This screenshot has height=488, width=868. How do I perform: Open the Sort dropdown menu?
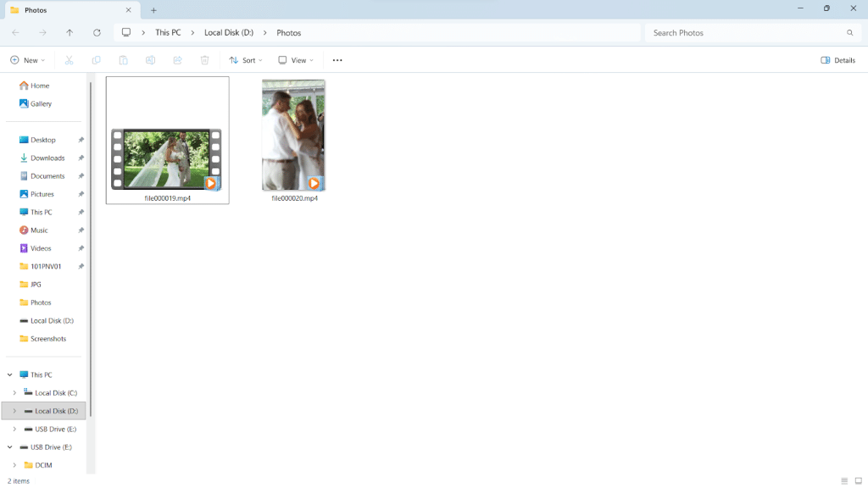coord(246,60)
